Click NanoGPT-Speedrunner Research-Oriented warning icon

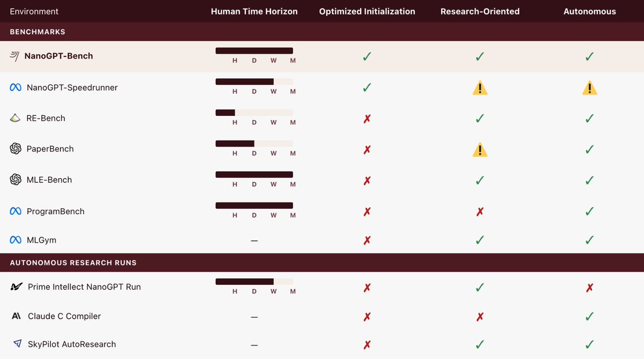point(480,87)
